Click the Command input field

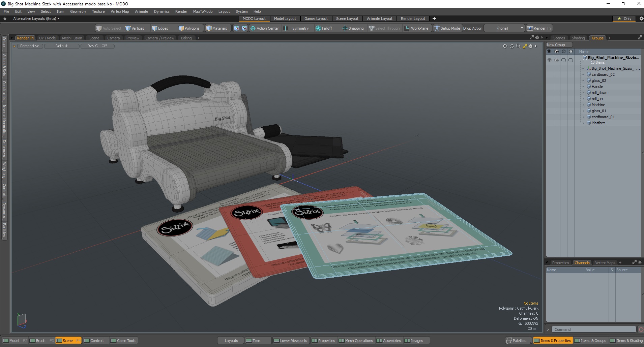594,329
